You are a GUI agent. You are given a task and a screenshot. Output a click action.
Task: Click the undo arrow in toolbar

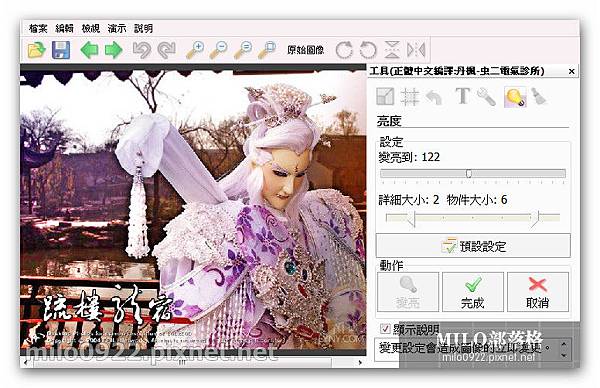(142, 50)
